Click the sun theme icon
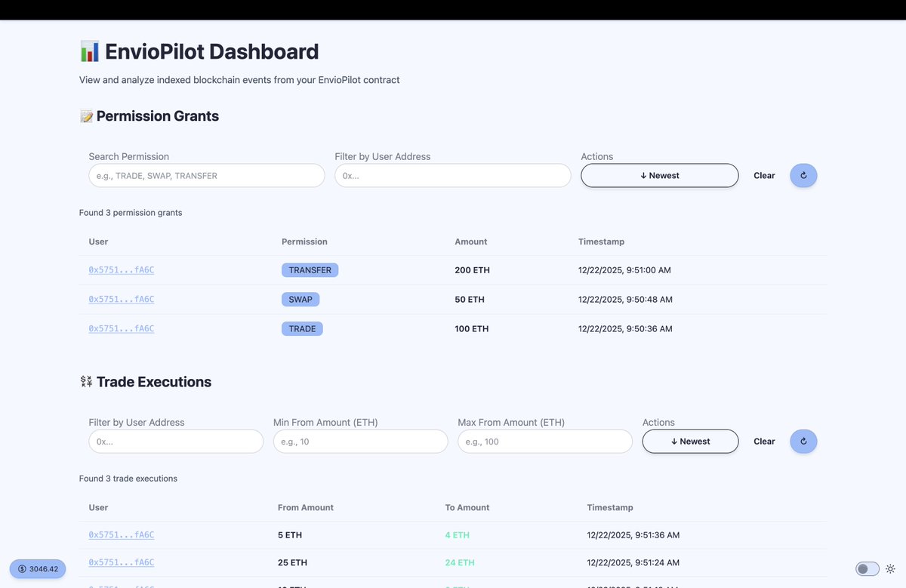Image resolution: width=906 pixels, height=588 pixels. click(890, 569)
